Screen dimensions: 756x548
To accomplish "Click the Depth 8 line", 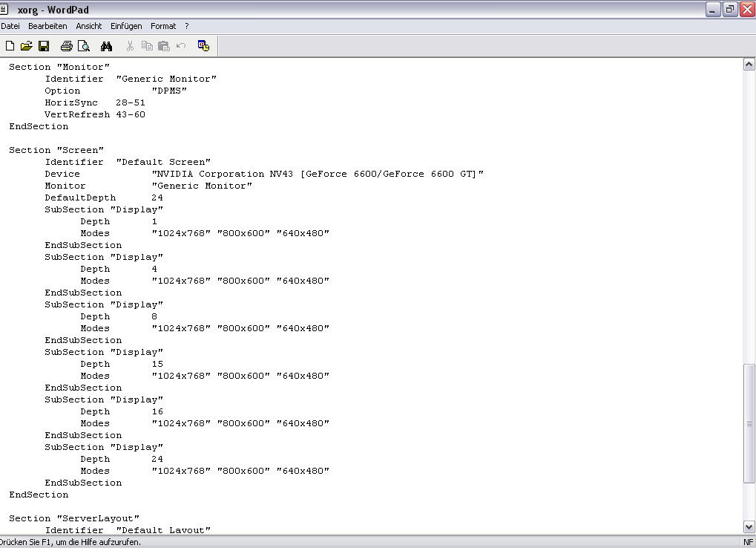I will [x=119, y=316].
